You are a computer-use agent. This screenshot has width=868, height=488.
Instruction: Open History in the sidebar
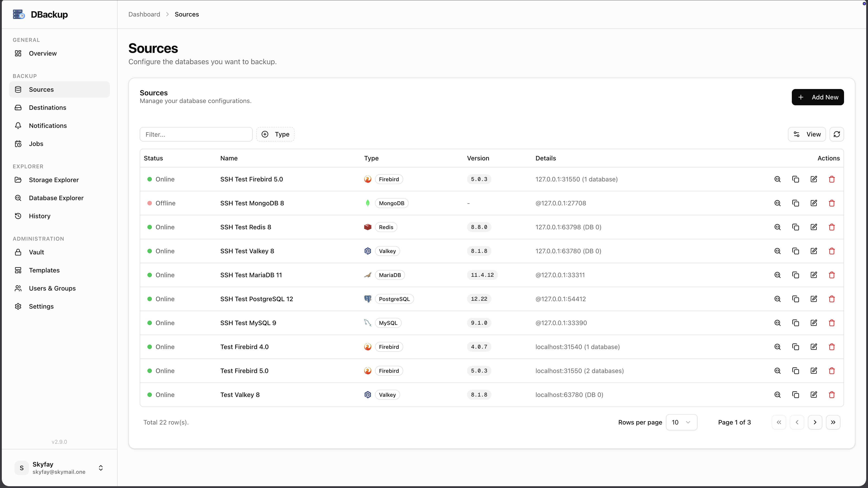tap(59, 216)
